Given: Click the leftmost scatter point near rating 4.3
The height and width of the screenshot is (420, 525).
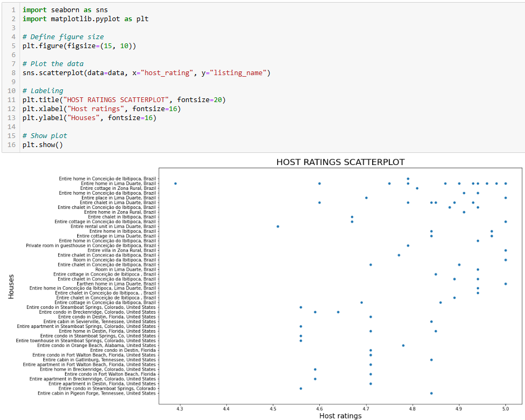Looking at the screenshot, I should [x=176, y=184].
